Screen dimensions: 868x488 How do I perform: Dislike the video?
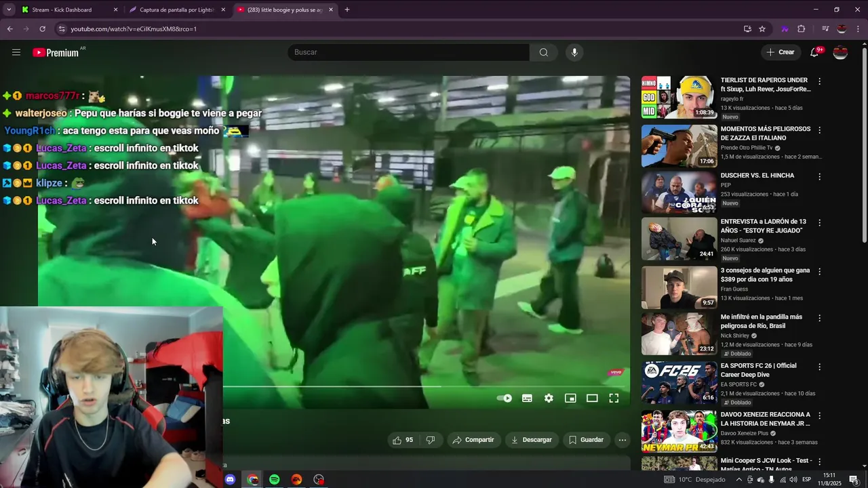point(430,440)
